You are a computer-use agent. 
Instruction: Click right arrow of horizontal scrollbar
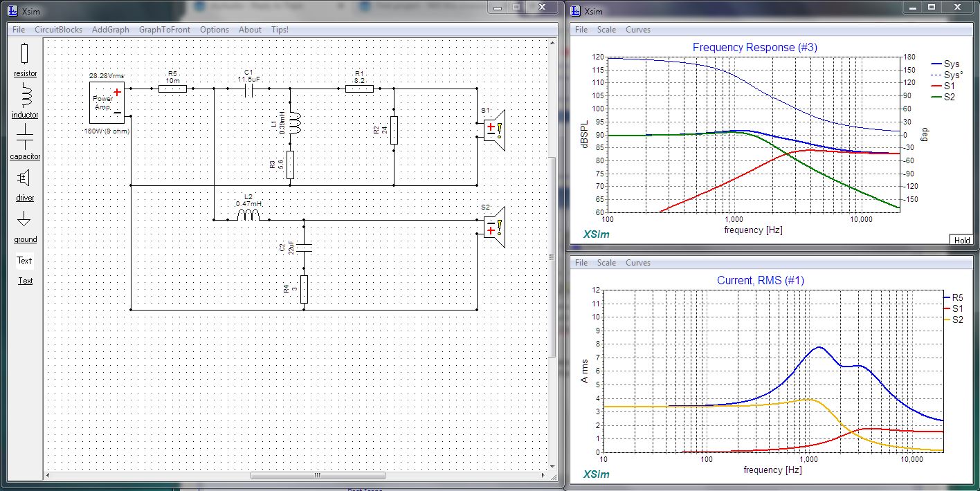[x=542, y=475]
